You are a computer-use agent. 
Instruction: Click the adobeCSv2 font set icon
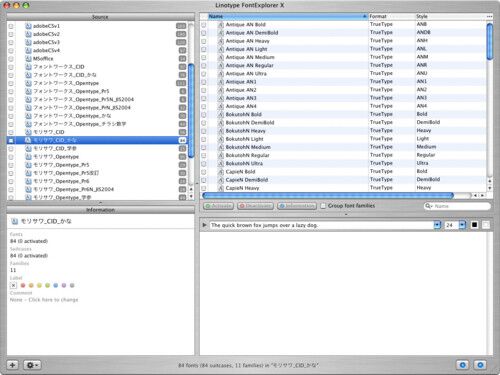point(28,34)
